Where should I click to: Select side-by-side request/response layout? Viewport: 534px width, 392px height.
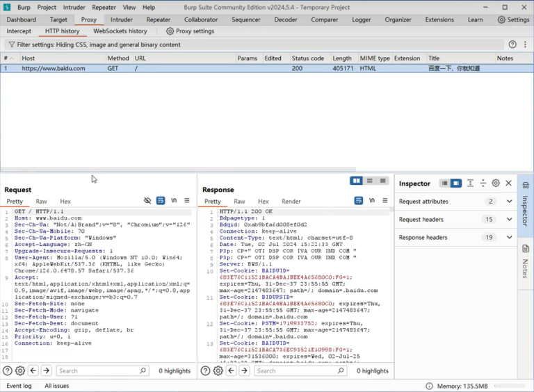point(356,181)
